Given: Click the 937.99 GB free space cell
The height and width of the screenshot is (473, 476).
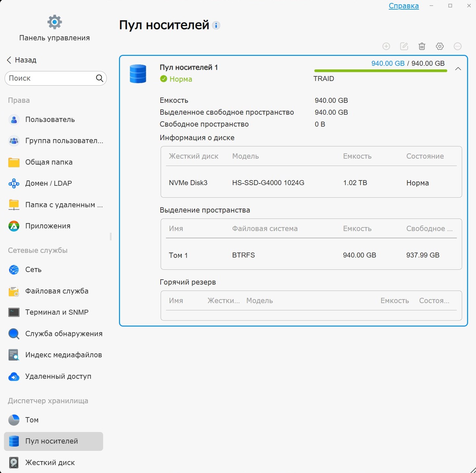Looking at the screenshot, I should (423, 255).
